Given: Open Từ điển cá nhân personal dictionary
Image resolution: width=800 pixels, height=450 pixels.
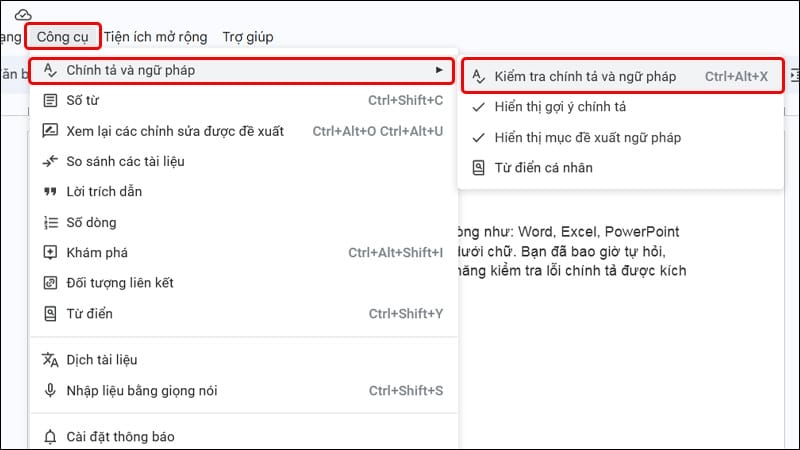Looking at the screenshot, I should point(620,168).
